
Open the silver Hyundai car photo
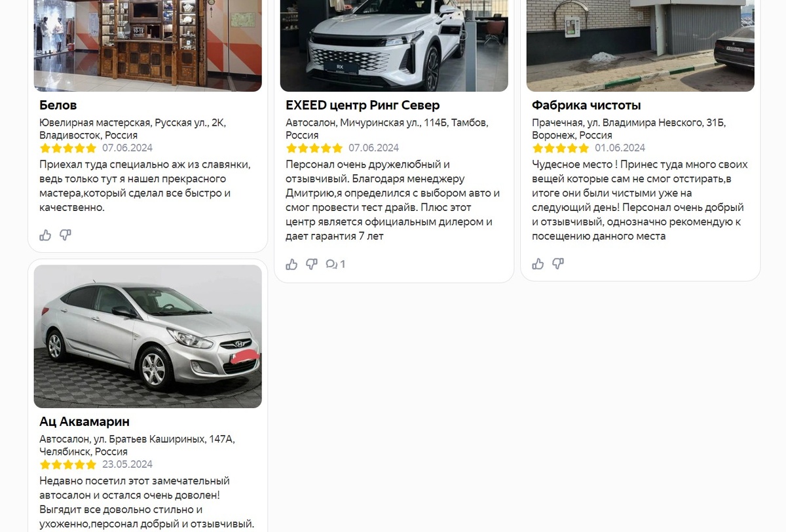pos(148,336)
